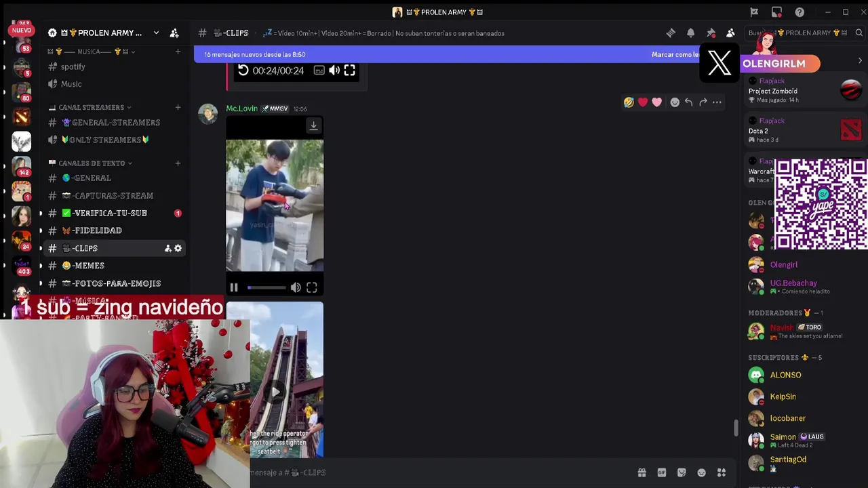
Task: Pause the playing video
Action: pos(234,287)
